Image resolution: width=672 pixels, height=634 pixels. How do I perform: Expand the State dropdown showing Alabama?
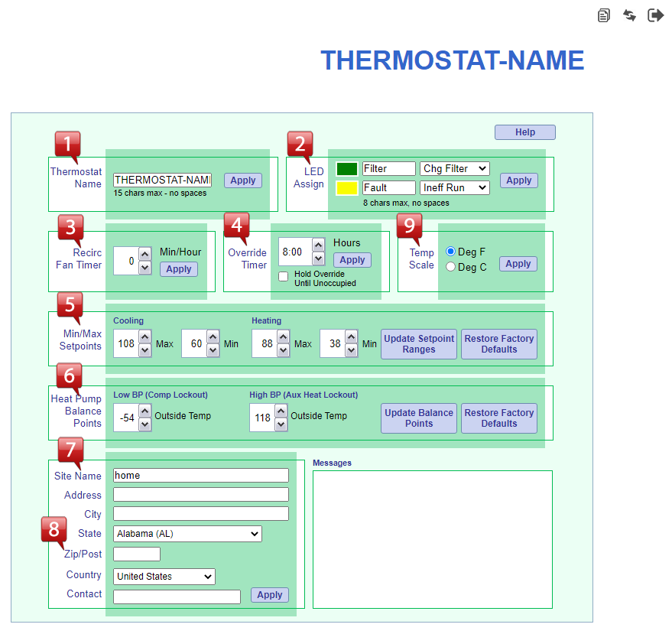tap(187, 534)
